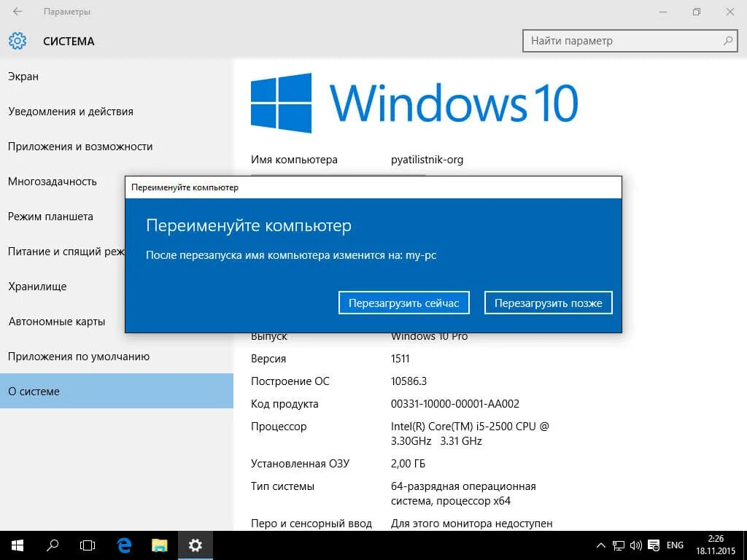The height and width of the screenshot is (560, 747).
Task: Minimize the Параметры window
Action: (x=663, y=12)
